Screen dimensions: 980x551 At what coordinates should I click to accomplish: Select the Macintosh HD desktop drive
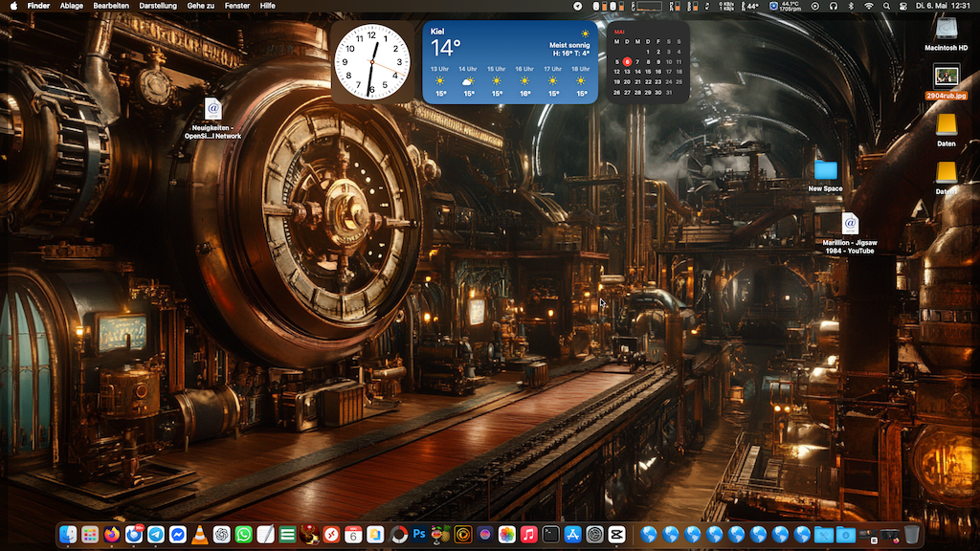(x=946, y=29)
